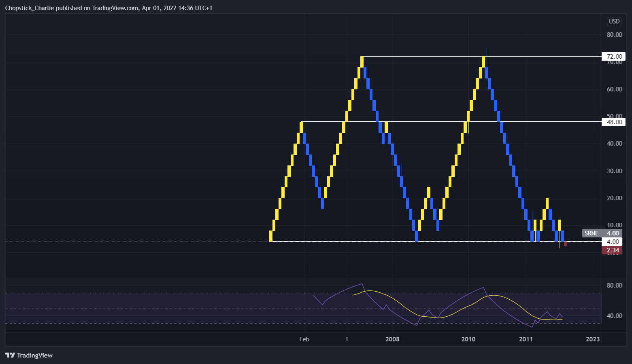Click the TradingView logo at bottom left
Viewport: 632px width, 364px height.
pos(29,355)
